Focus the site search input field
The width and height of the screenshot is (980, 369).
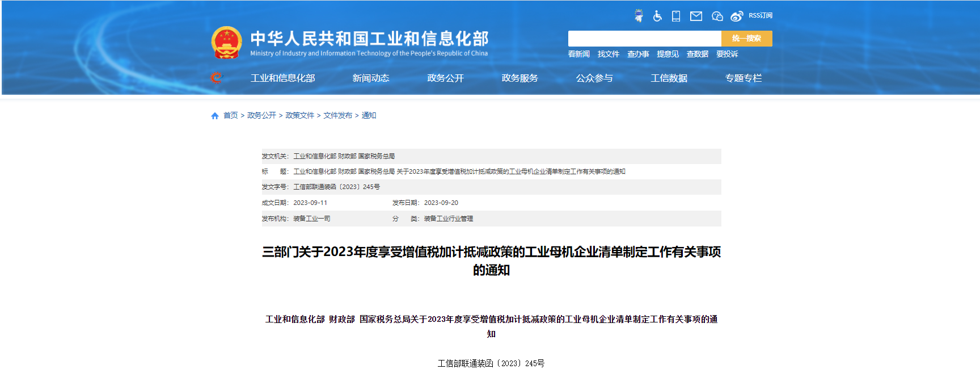644,39
